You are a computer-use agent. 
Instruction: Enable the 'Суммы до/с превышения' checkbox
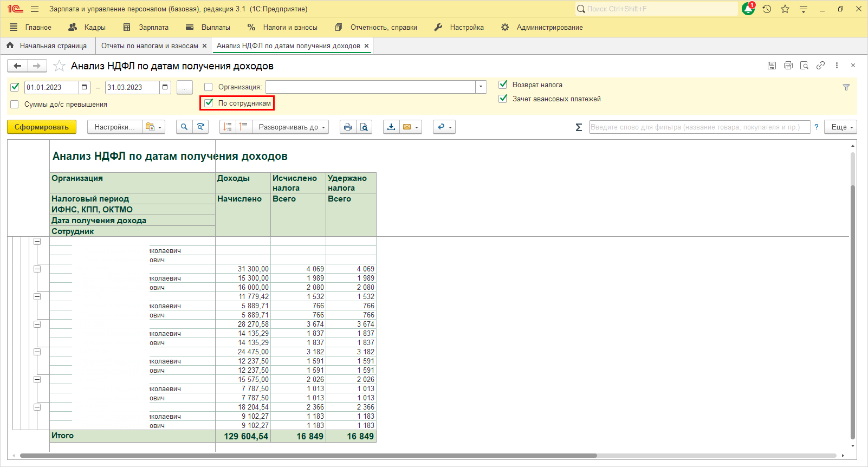click(x=15, y=105)
